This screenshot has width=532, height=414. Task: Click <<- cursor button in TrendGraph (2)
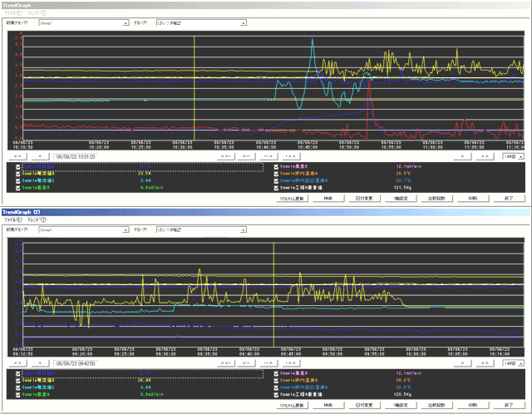click(x=225, y=363)
